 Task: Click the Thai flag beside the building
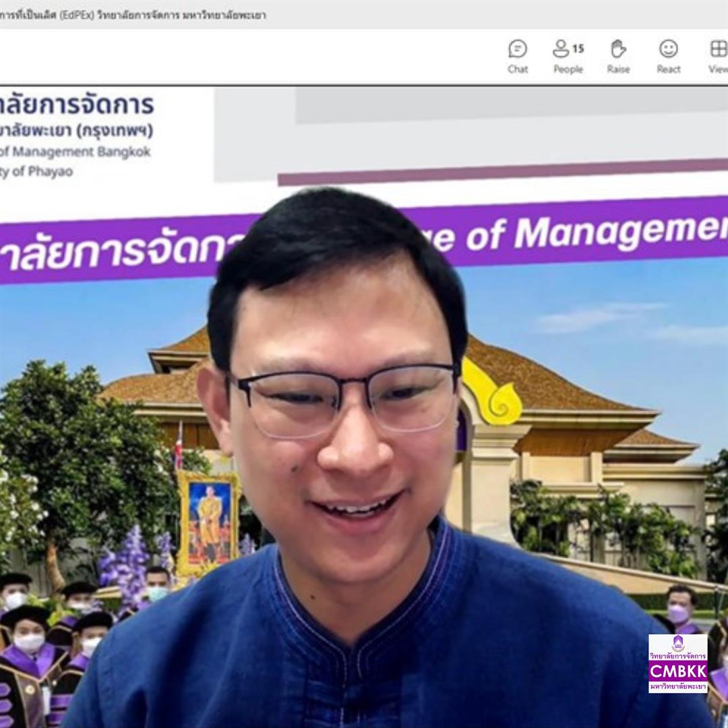179,446
